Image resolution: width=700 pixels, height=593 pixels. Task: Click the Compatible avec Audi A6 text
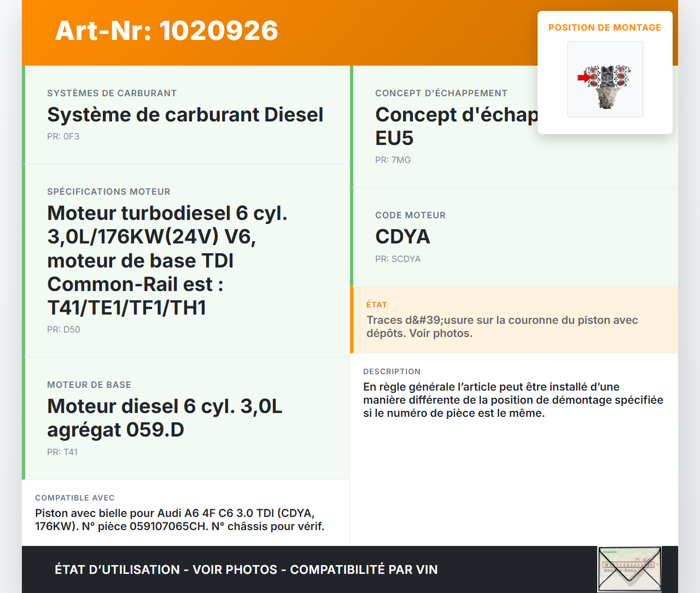click(x=179, y=520)
